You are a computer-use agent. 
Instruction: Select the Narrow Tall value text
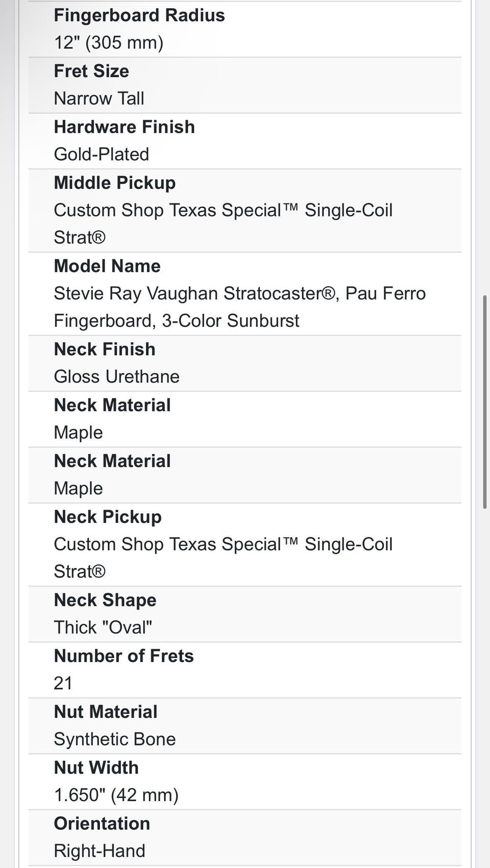tap(99, 99)
